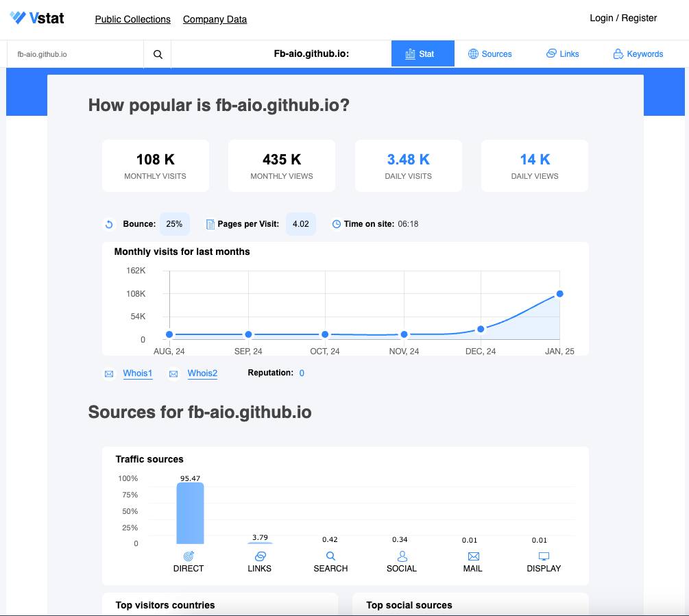Click the Keywords icon
This screenshot has height=616, width=689.
(x=618, y=54)
